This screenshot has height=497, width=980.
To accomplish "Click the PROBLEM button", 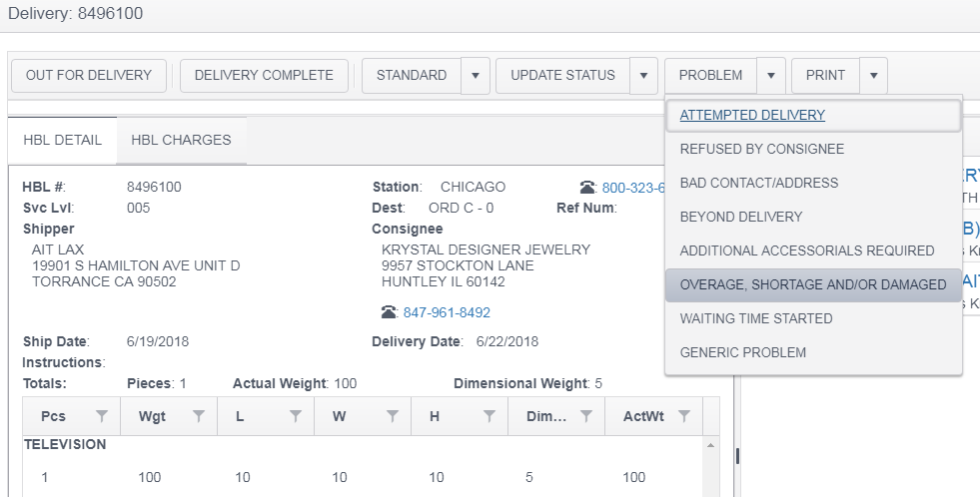I will pos(710,76).
